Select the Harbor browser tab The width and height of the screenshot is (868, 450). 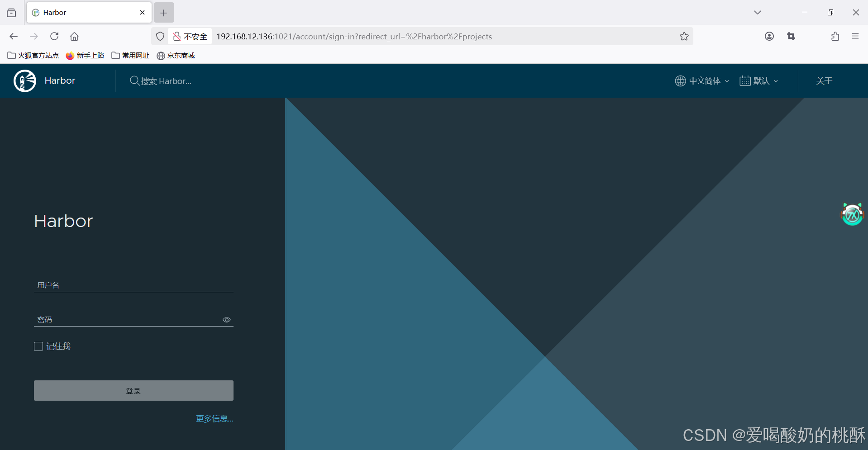(x=89, y=13)
